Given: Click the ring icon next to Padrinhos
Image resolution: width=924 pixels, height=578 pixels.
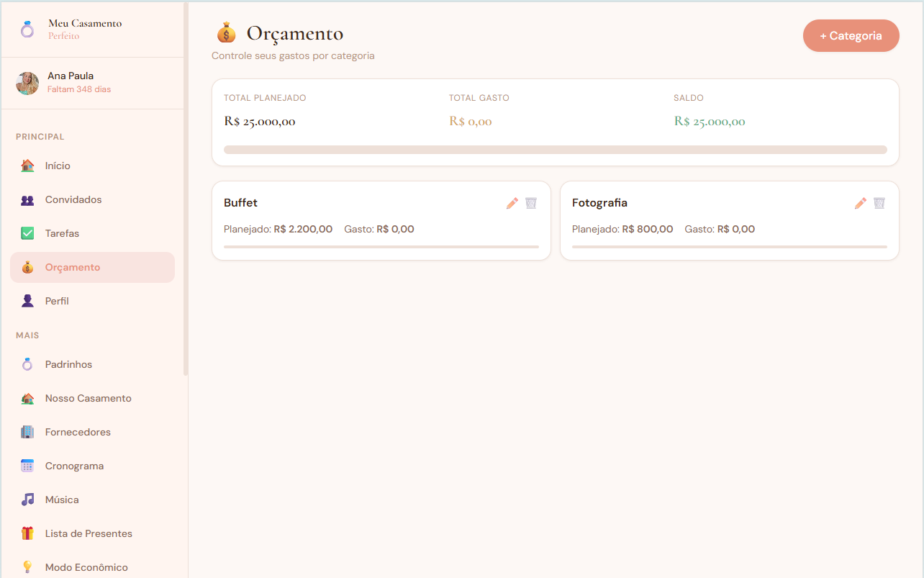Looking at the screenshot, I should tap(27, 364).
